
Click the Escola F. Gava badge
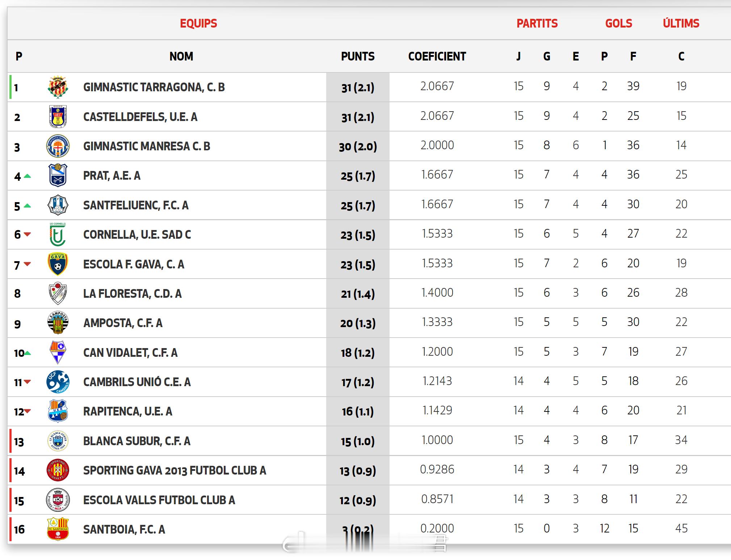point(58,264)
